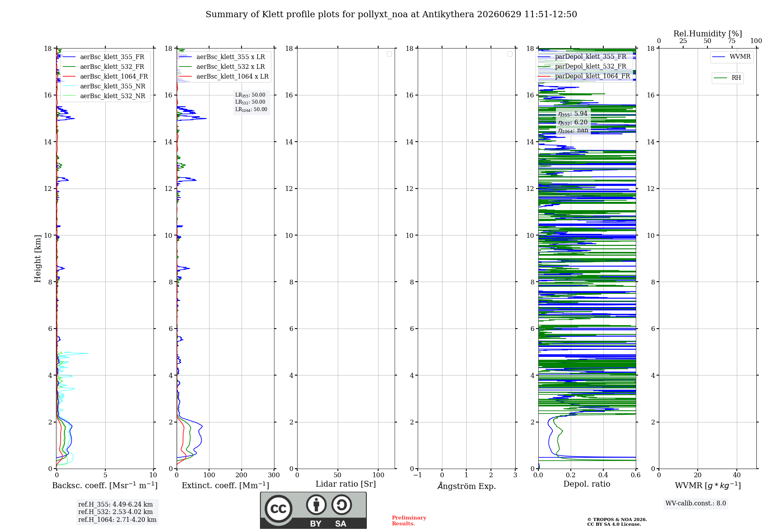
Task: Click the BY attribution person icon
Action: tap(316, 505)
